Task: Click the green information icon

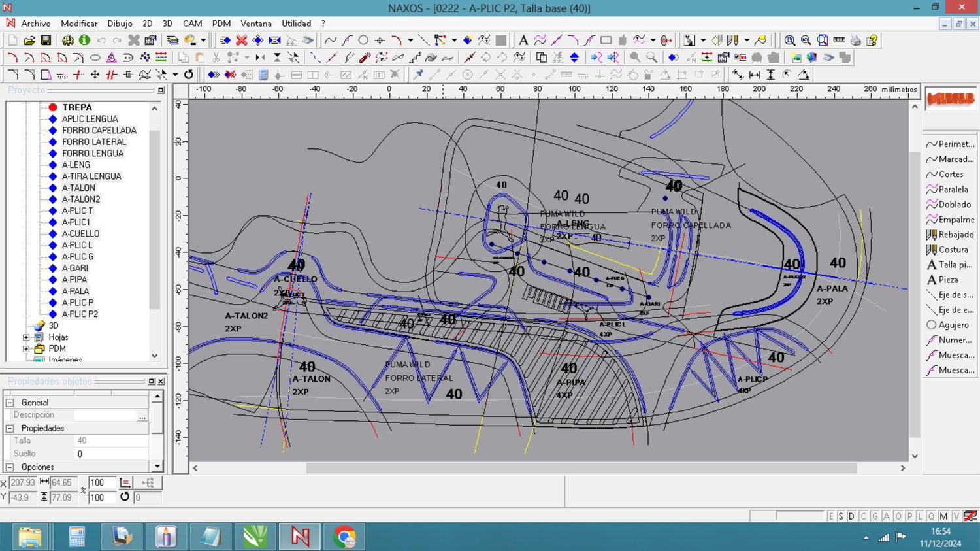Action: coord(84,41)
